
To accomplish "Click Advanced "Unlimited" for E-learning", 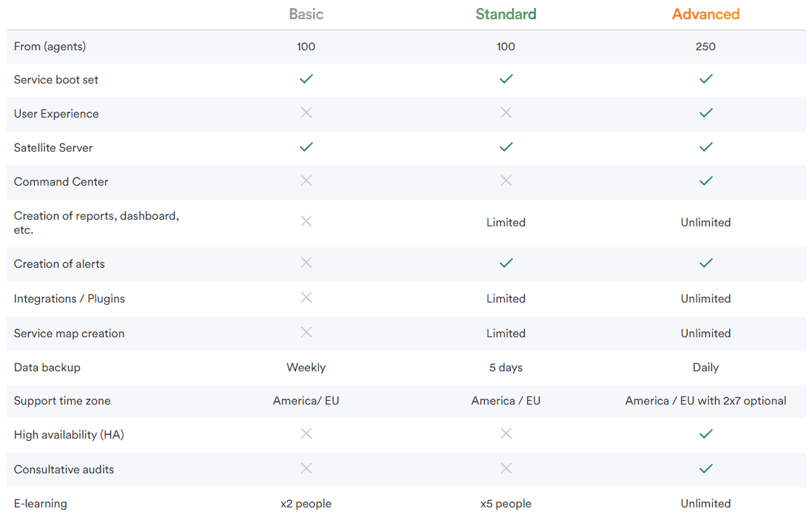I will point(705,504).
